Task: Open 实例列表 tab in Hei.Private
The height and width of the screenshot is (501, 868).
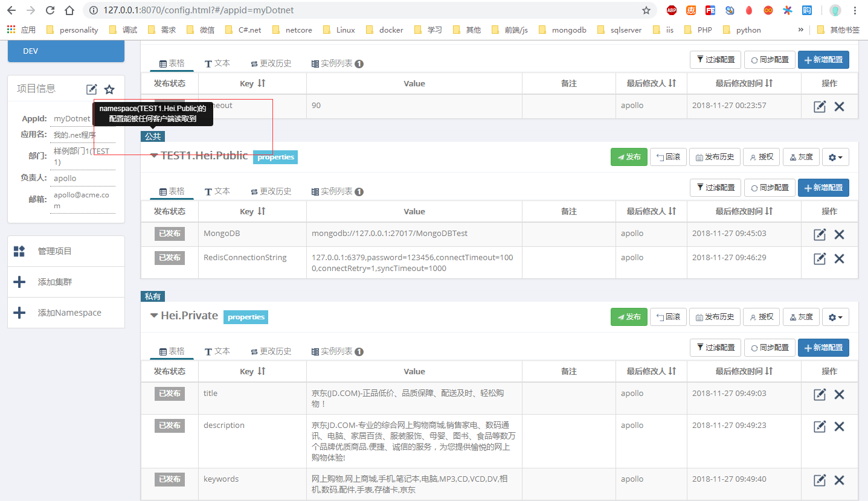Action: [337, 351]
